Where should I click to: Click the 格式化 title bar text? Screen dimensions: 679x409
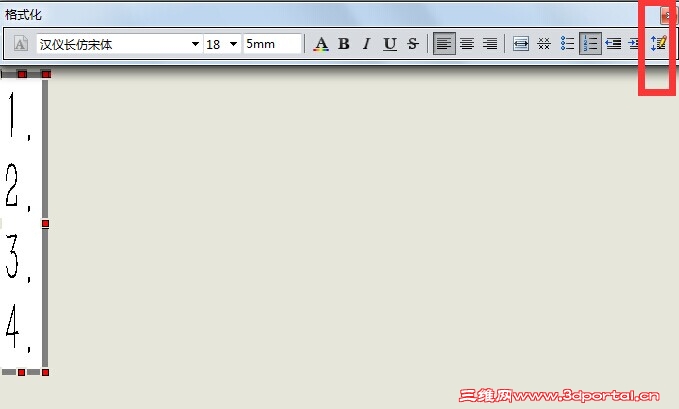23,15
